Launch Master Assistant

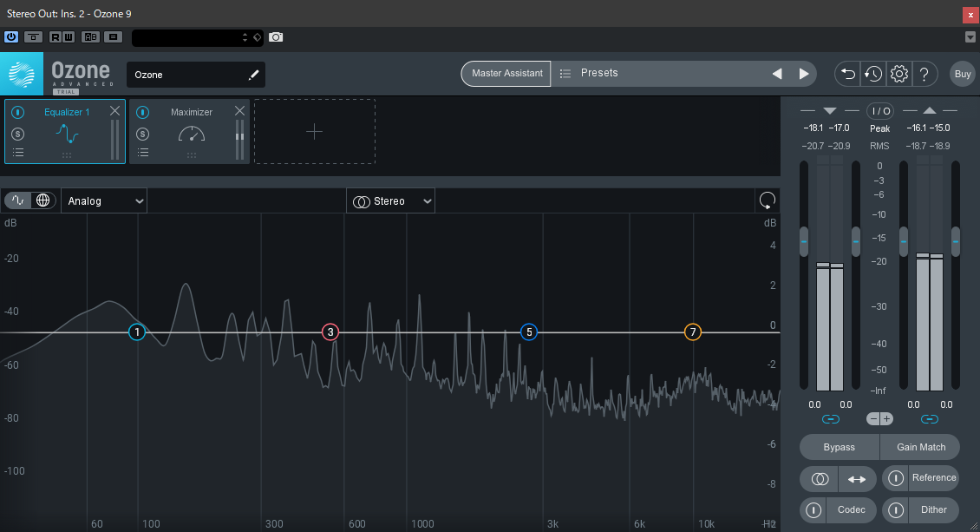(506, 73)
